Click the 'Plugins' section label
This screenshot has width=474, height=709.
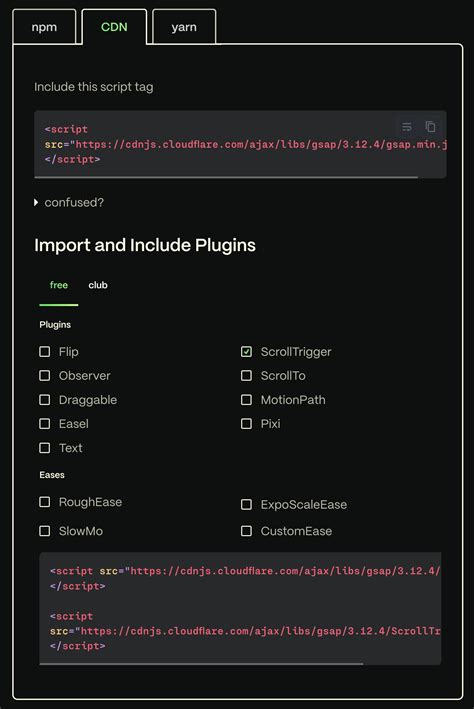55,325
